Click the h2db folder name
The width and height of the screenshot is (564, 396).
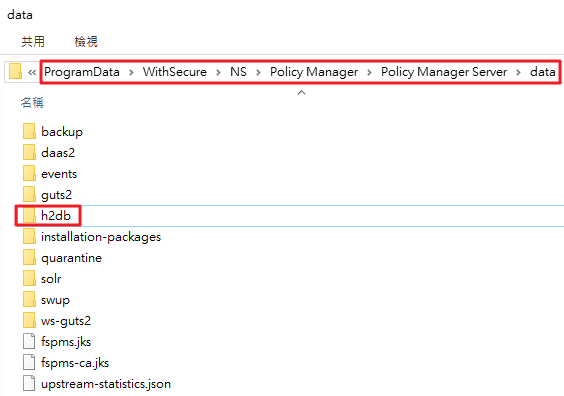click(x=56, y=216)
